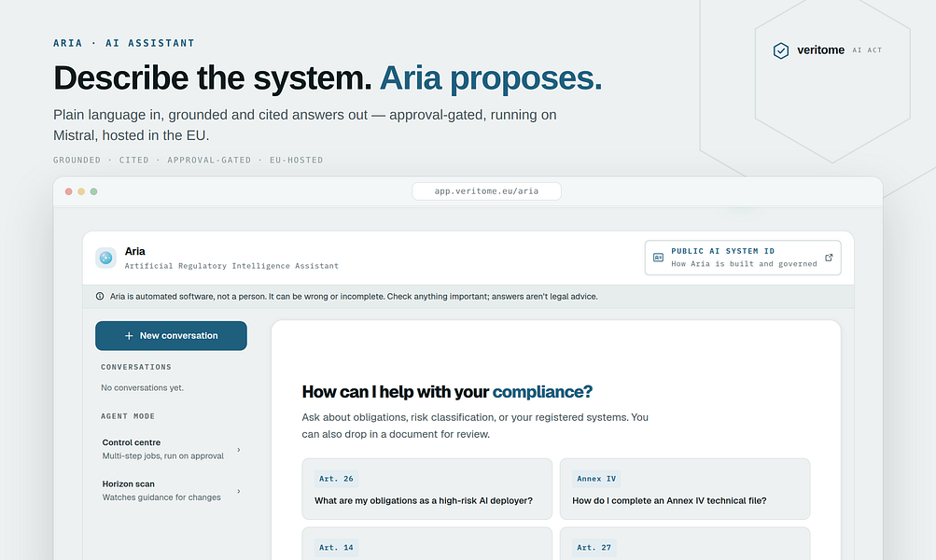
Task: Expand the Horizon scan chevron
Action: click(x=239, y=491)
